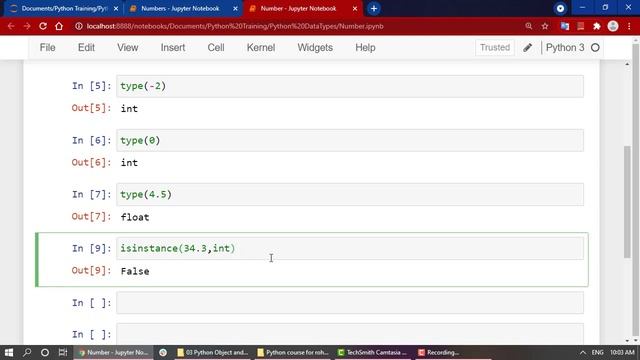Click the float output of cell 7
This screenshot has width=640, height=360.
coord(135,217)
